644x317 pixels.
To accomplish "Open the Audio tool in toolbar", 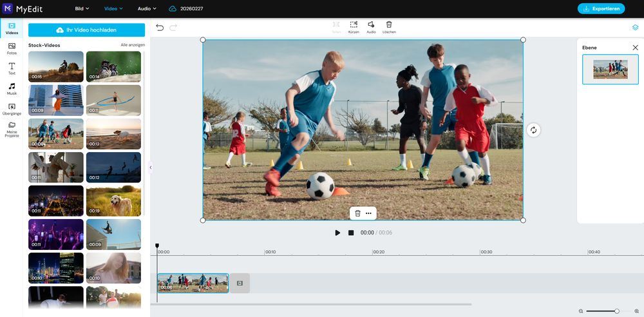I will coord(371,27).
